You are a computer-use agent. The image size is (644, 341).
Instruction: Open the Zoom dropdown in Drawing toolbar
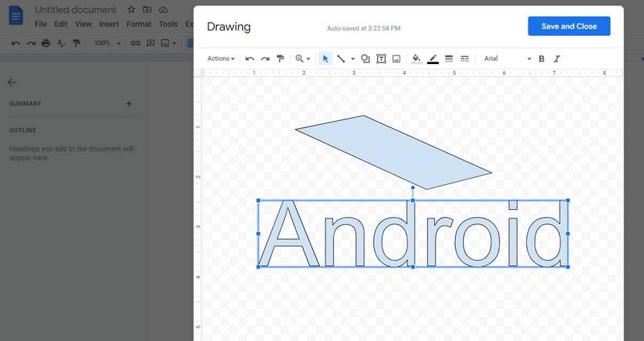coord(303,59)
